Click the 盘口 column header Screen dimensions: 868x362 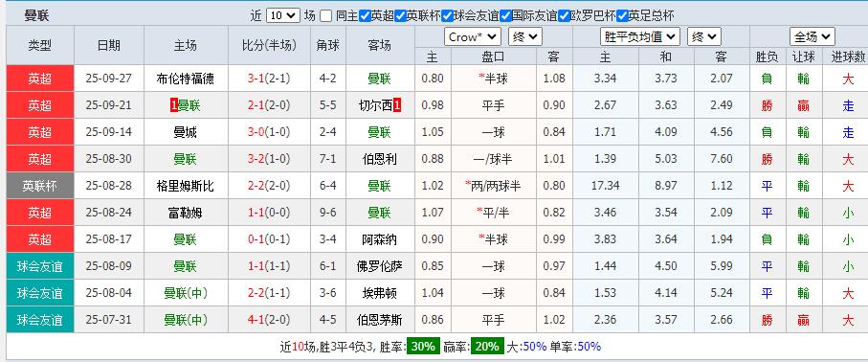pos(493,57)
